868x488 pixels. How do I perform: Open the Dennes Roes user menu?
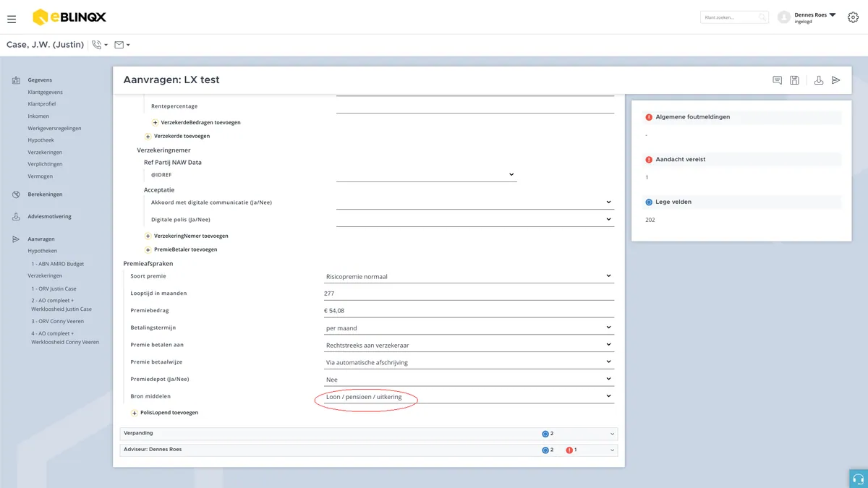[815, 17]
